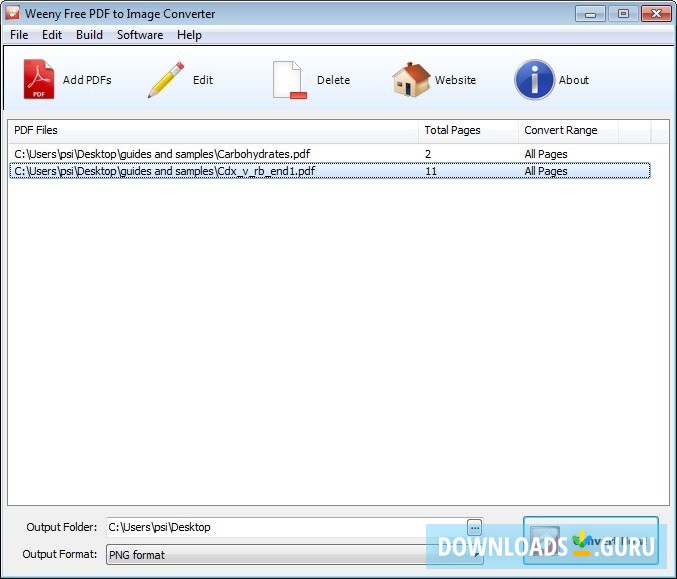677x579 pixels.
Task: Click the Delete toolbar label
Action: (333, 80)
